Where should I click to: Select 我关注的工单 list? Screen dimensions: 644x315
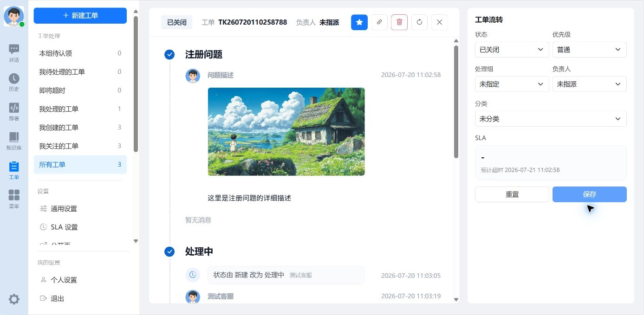coord(80,146)
